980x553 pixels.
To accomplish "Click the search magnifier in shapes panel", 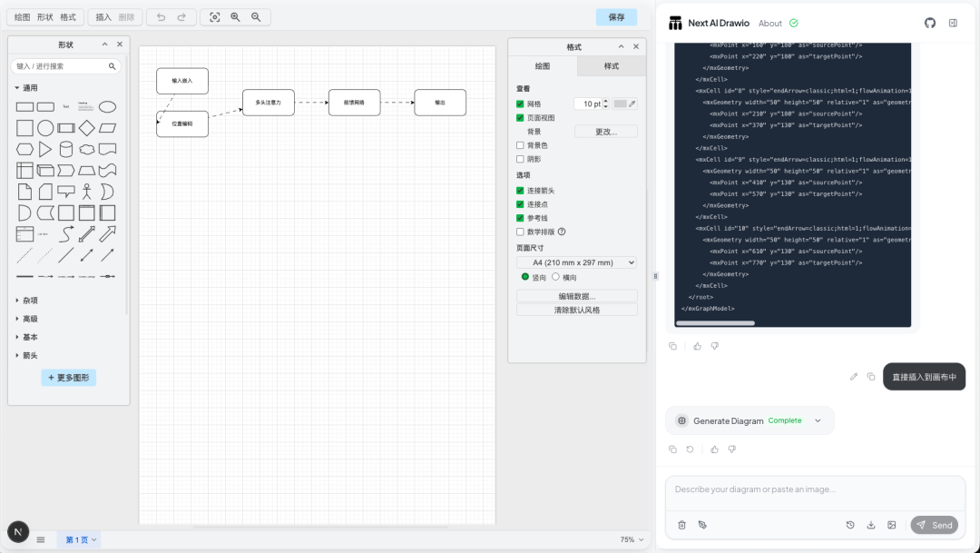I will (x=112, y=66).
